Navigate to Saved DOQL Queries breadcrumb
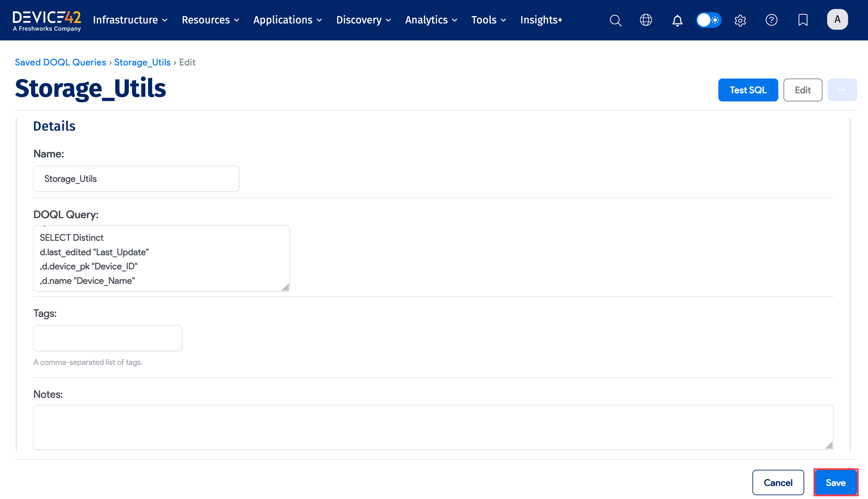This screenshot has width=868, height=499. (60, 62)
